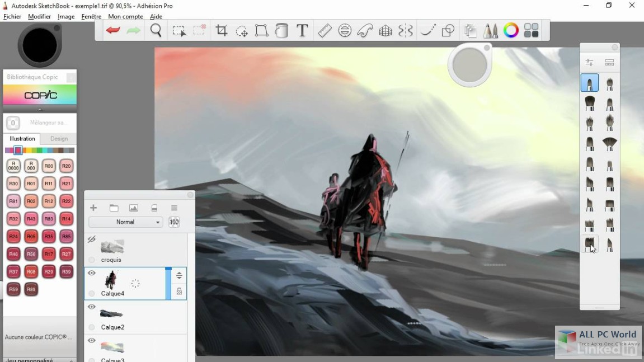Image resolution: width=644 pixels, height=362 pixels.
Task: Select the rectangular Selection tool
Action: tap(179, 31)
